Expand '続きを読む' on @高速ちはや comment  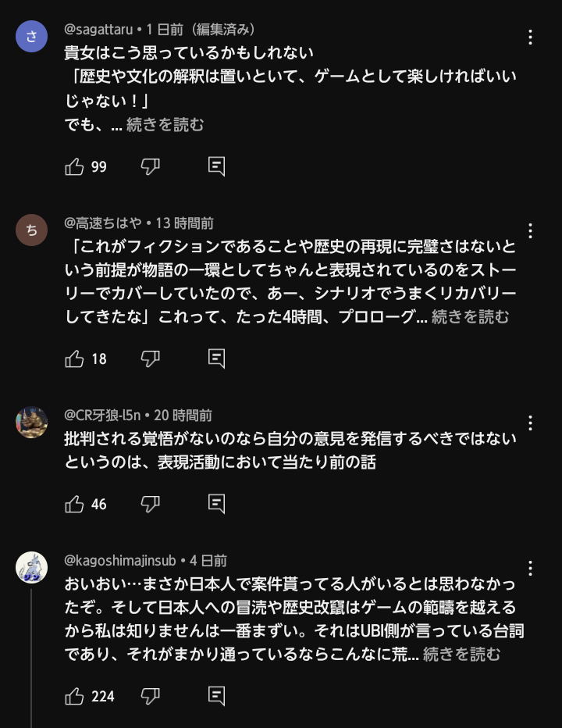point(470,316)
